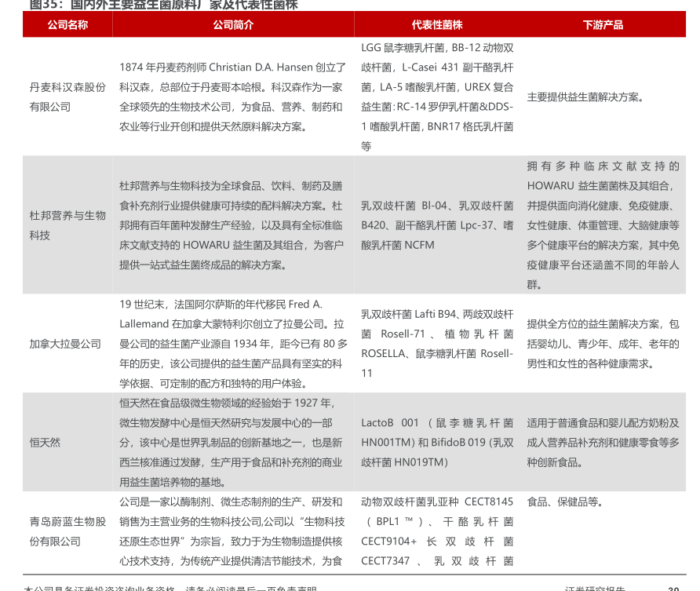Select the 乳双歧杆菌 Lafti B94 strain cell

(437, 344)
